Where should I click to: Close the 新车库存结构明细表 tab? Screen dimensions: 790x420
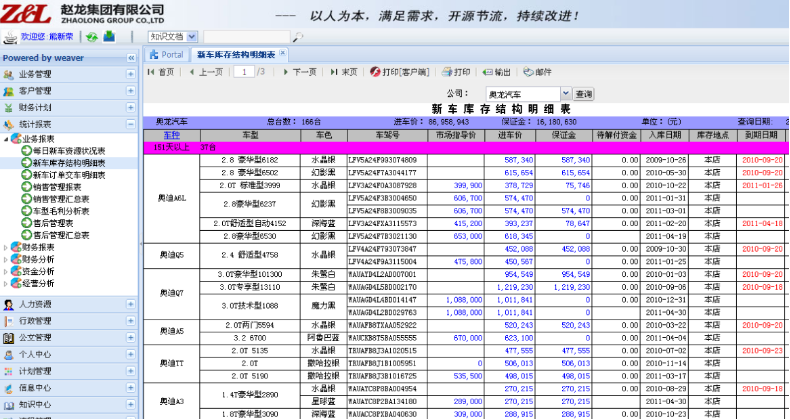coord(283,52)
